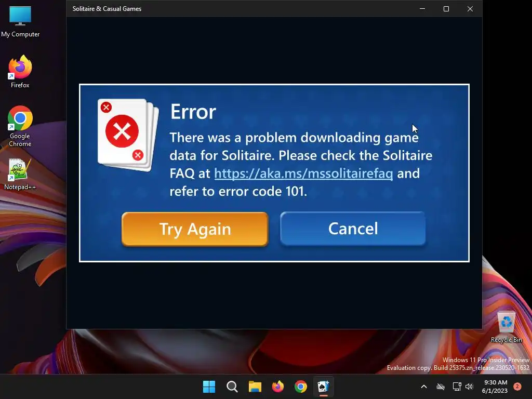Click the Try Again button

195,229
